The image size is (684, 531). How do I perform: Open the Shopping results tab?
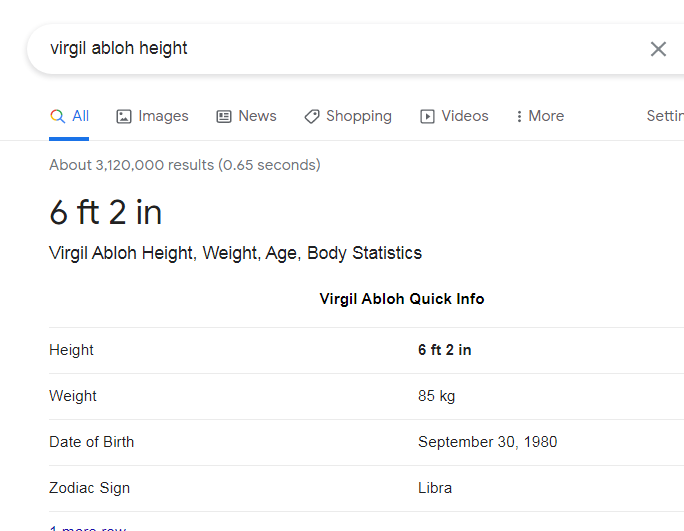348,116
